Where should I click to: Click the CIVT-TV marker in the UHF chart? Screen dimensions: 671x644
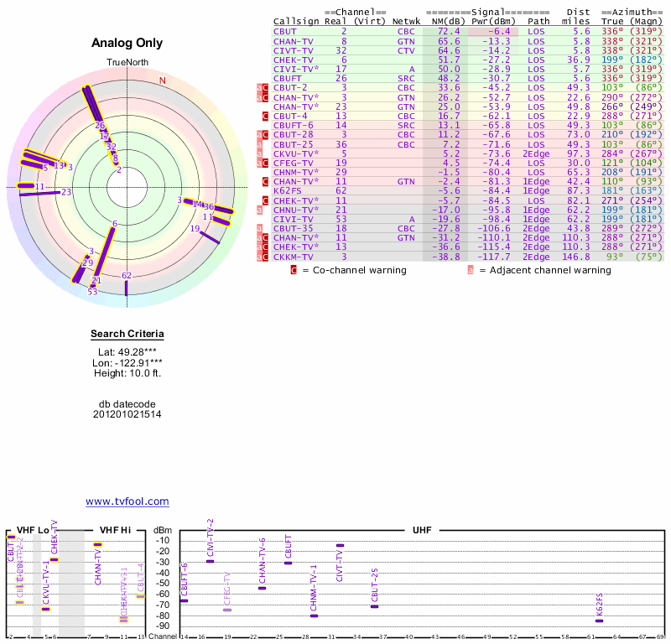click(340, 545)
